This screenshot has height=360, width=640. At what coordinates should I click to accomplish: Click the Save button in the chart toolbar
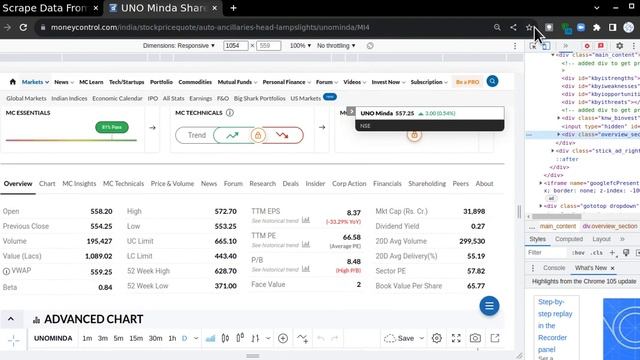[x=399, y=338]
